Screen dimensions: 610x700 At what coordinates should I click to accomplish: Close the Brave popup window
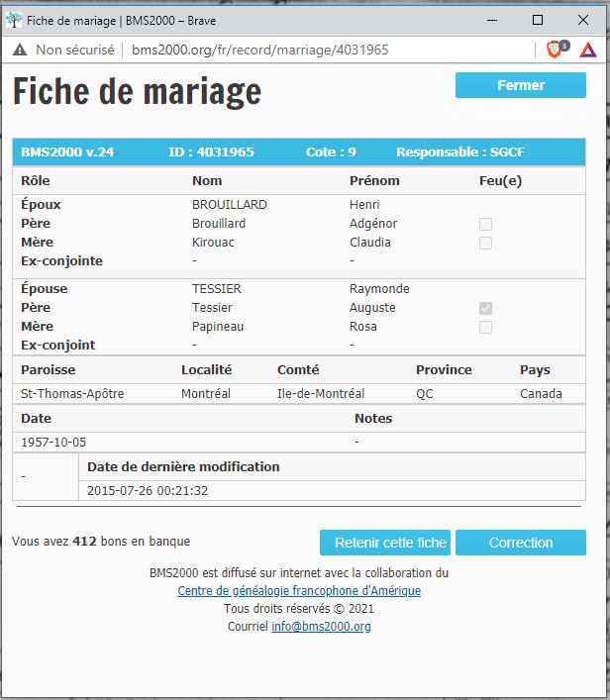coord(582,20)
